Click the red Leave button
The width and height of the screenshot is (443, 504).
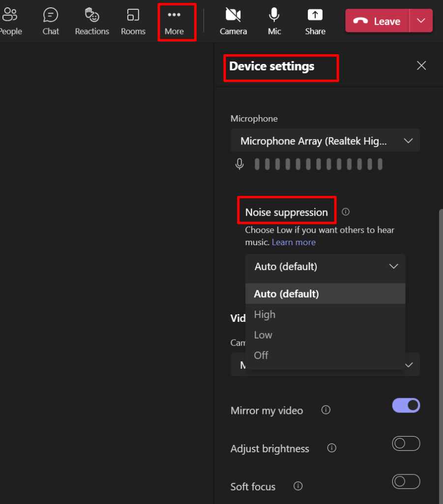click(377, 21)
